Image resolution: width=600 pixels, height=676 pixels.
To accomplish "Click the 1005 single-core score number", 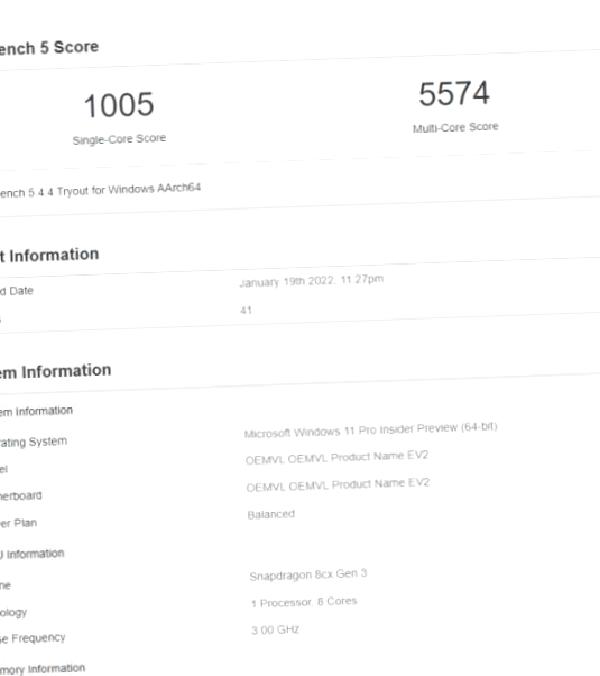I will pos(118,105).
